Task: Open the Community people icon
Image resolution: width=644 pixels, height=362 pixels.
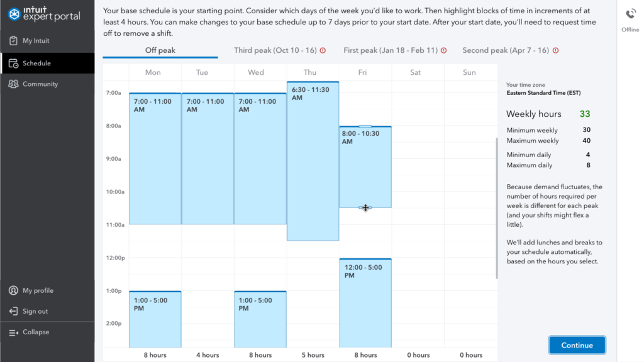Action: click(14, 84)
